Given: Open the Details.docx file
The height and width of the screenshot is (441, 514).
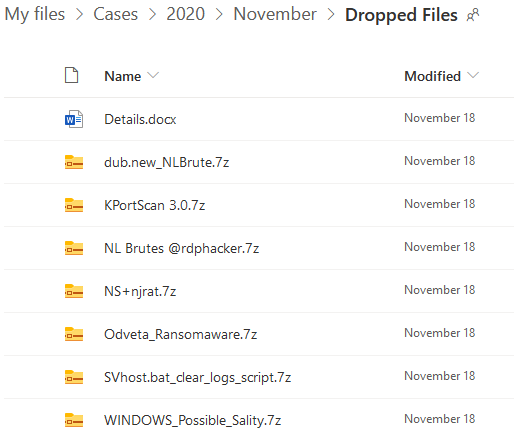Looking at the screenshot, I should pyautogui.click(x=140, y=119).
